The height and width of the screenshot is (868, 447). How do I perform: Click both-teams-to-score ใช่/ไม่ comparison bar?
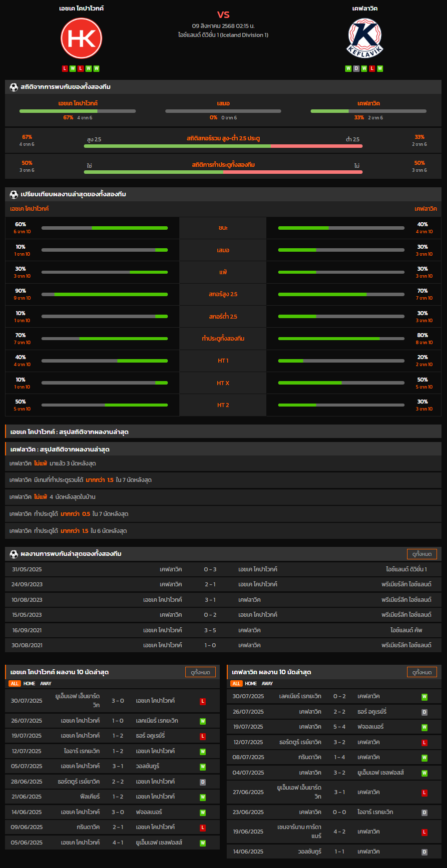point(223,172)
